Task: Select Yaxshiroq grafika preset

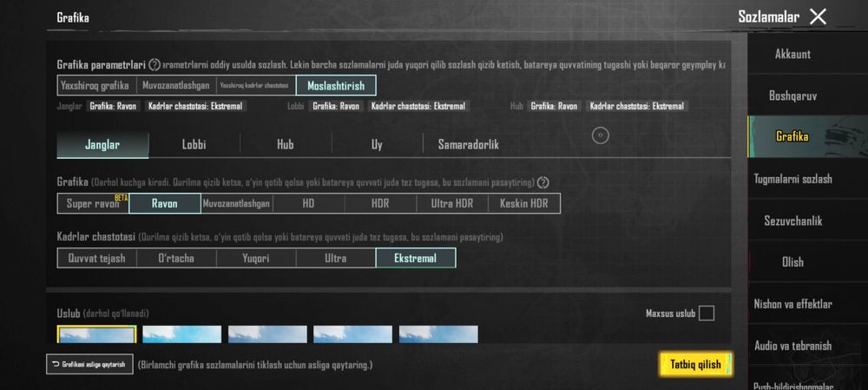Action: pyautogui.click(x=95, y=86)
